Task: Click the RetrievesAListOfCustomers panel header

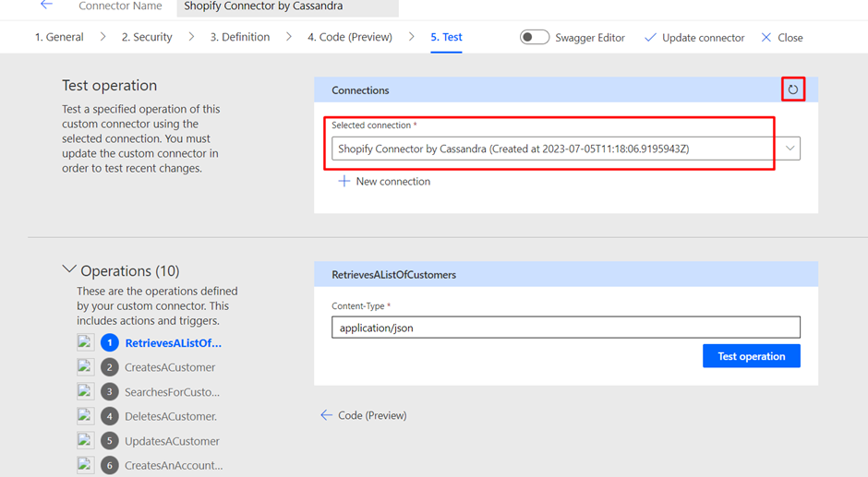Action: [566, 274]
